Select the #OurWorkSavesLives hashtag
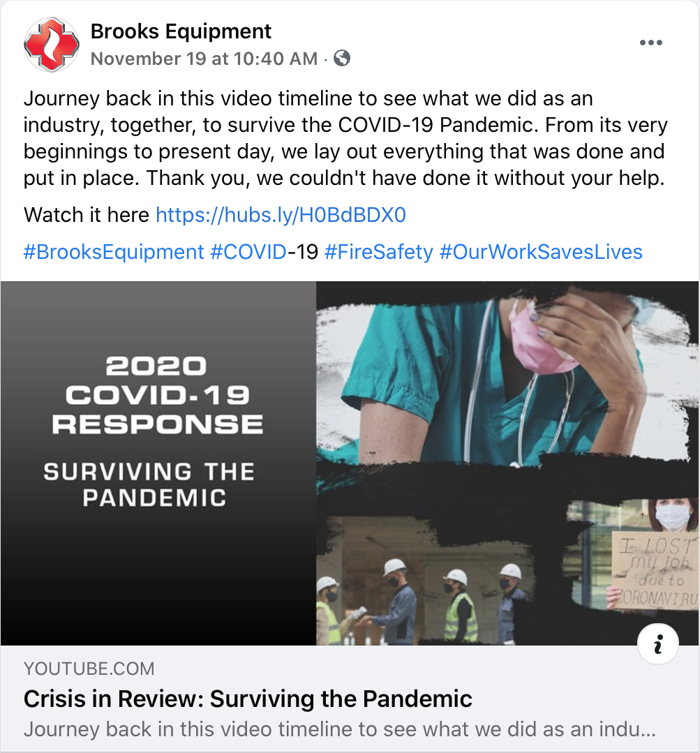The height and width of the screenshot is (753, 700). point(541,252)
